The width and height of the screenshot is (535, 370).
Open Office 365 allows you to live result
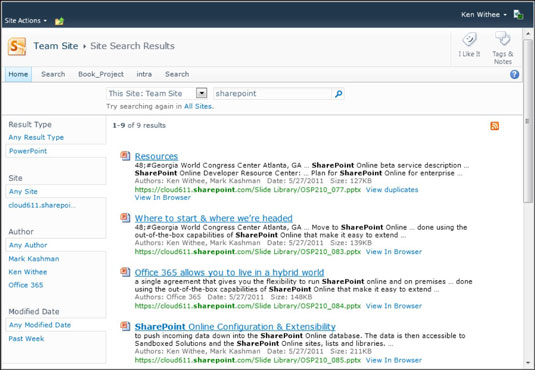(229, 272)
